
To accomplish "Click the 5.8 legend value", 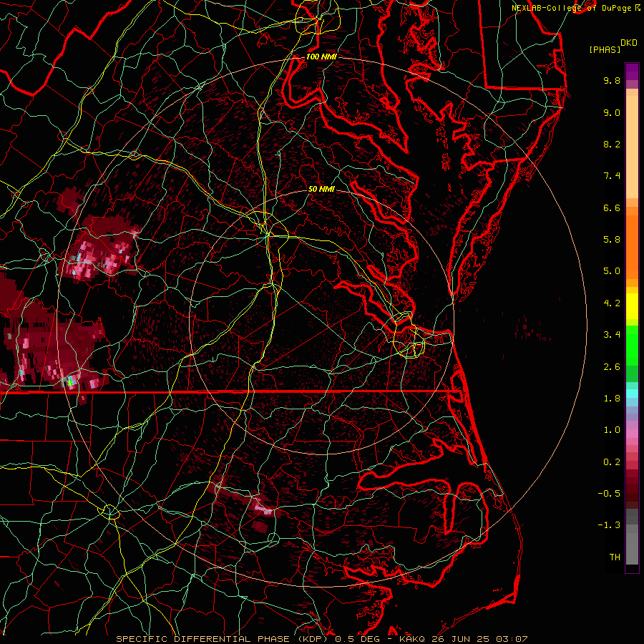I will point(612,240).
